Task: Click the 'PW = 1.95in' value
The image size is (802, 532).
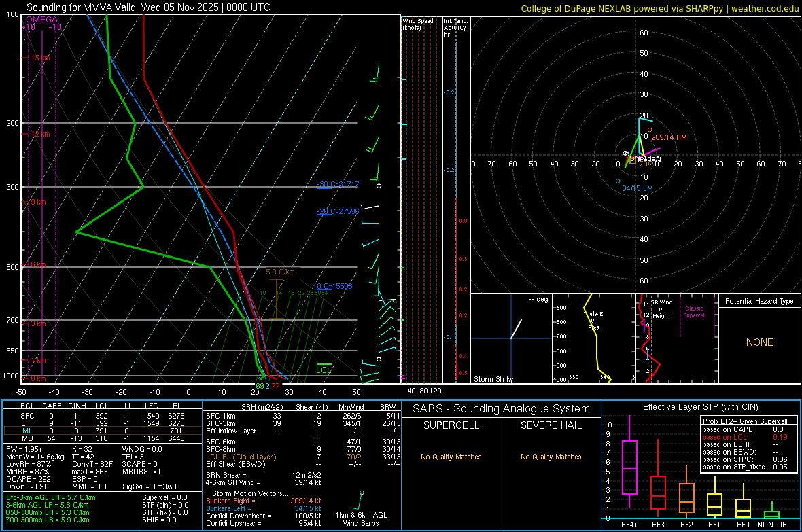Action: (25, 449)
